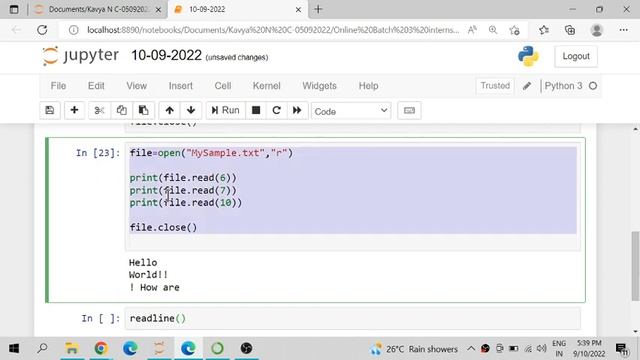Open the Insert menu

(x=180, y=86)
